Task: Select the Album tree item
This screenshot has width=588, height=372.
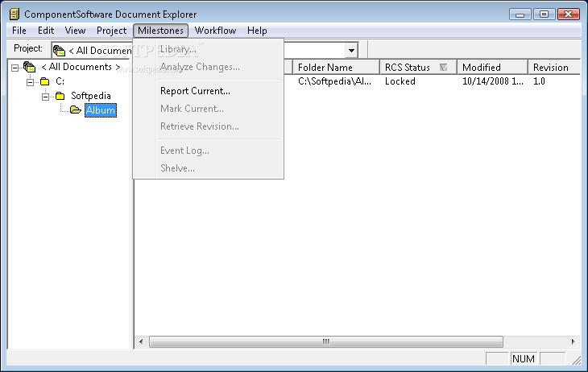Action: (101, 110)
